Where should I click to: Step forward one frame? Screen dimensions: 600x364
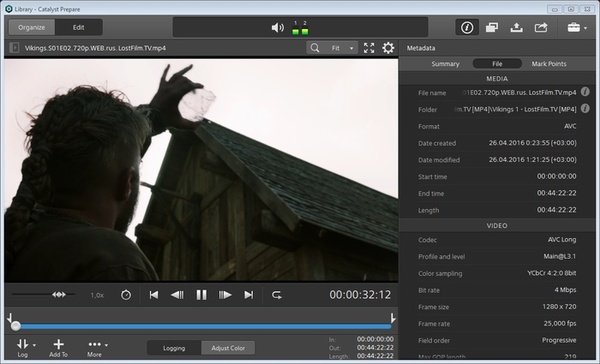click(225, 295)
